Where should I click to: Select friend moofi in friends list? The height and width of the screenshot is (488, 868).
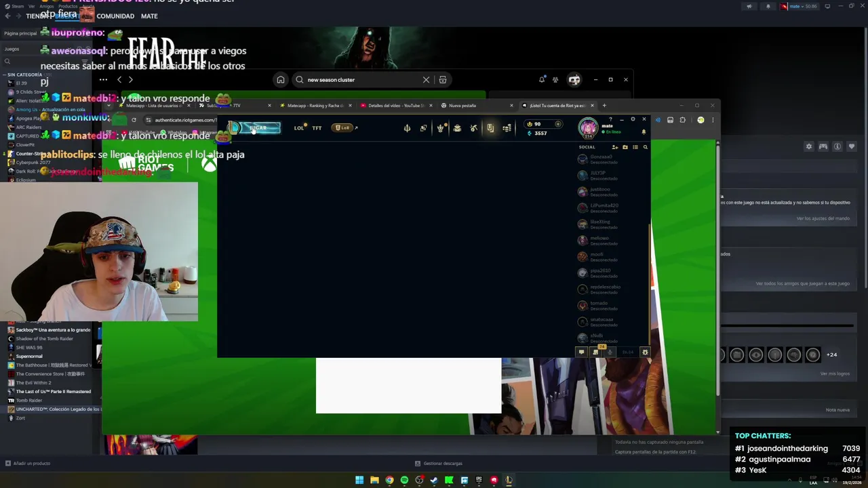tap(612, 257)
